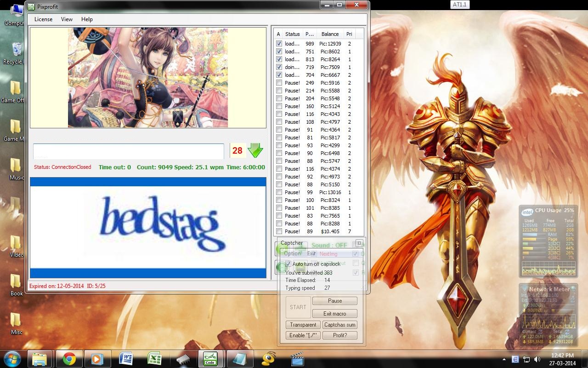
Task: Click the 'bedstag' captcha image
Action: pos(148,228)
